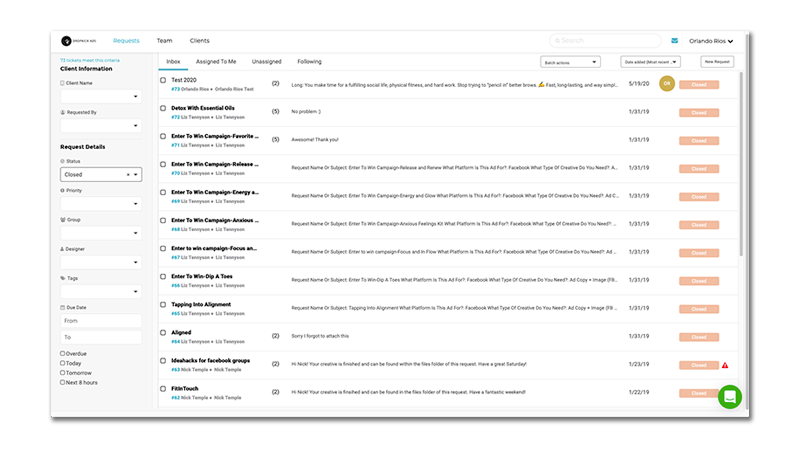
Task: Enable the Today due date checkbox
Action: click(63, 363)
